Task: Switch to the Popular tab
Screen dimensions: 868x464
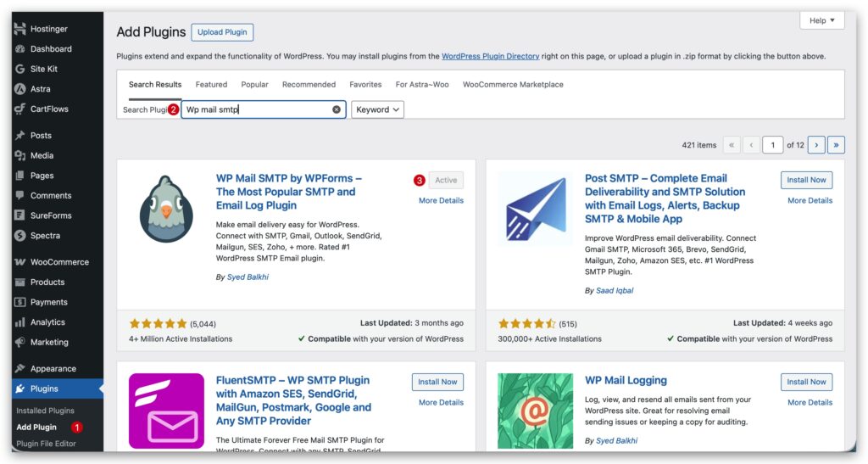Action: click(x=254, y=85)
